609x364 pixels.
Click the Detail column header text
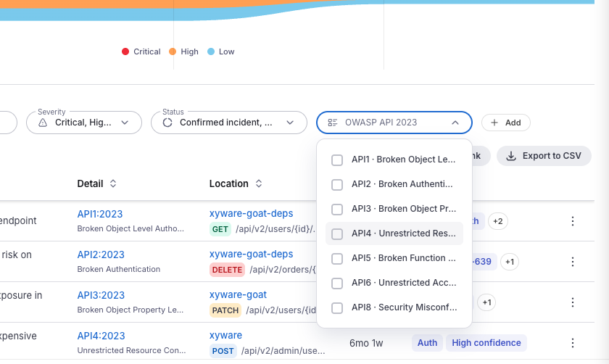(x=90, y=183)
